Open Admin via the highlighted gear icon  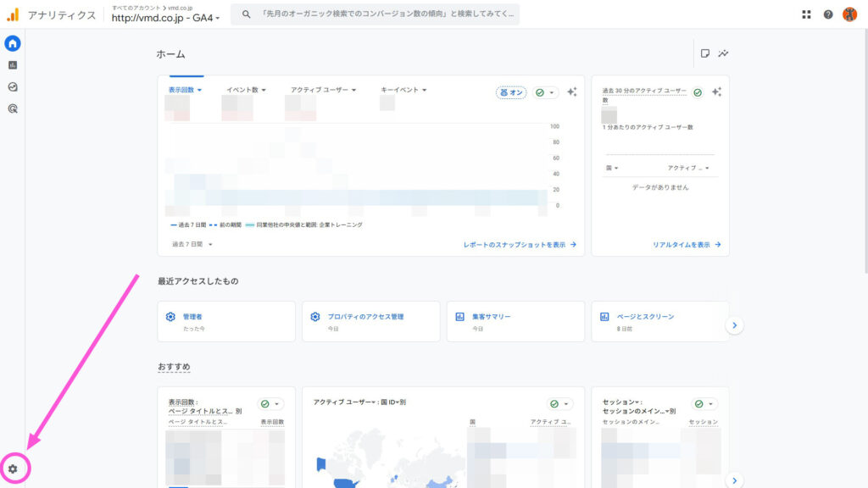(12, 468)
